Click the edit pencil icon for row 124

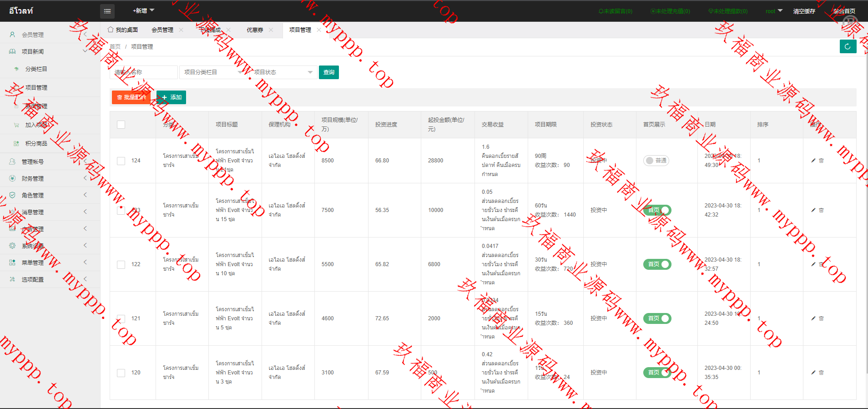point(813,161)
